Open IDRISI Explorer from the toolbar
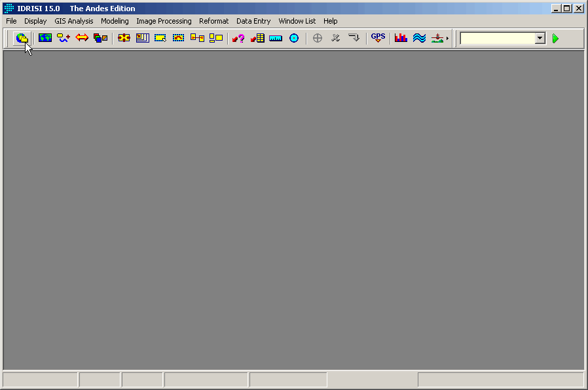Image resolution: width=588 pixels, height=390 pixels. tap(22, 38)
